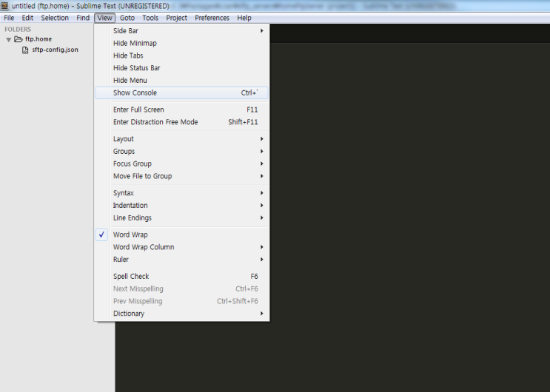The height and width of the screenshot is (392, 550).
Task: Choose Hide Minimap
Action: [x=181, y=43]
